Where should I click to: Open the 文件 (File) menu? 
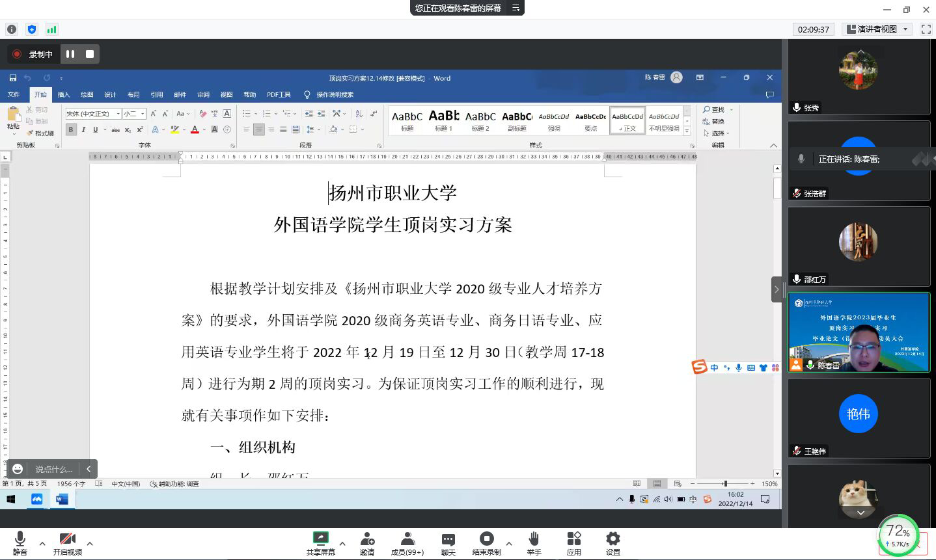tap(13, 95)
